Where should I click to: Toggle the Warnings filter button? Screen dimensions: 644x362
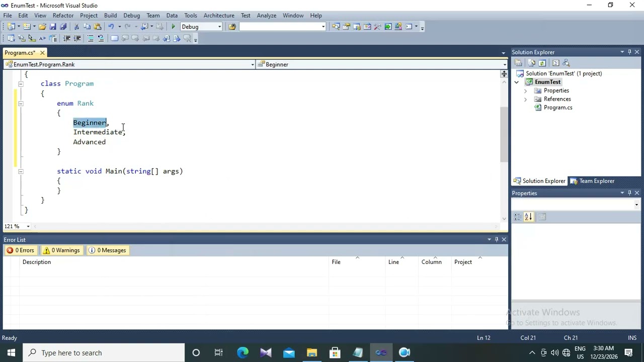click(x=61, y=250)
